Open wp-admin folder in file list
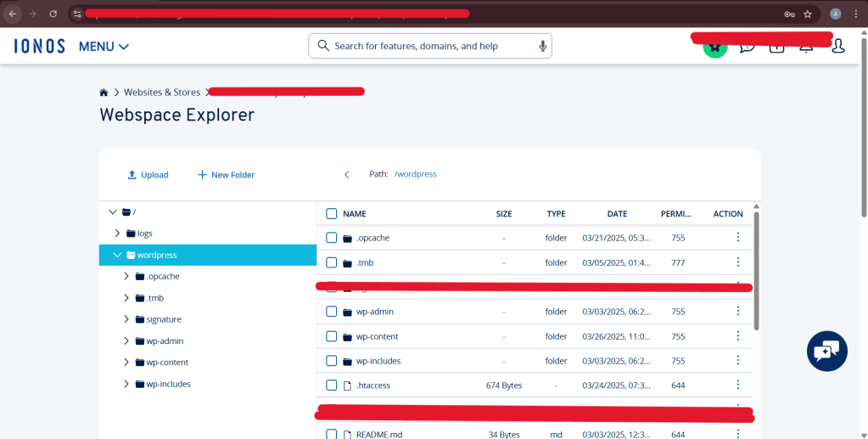This screenshot has height=439, width=868. 375,312
